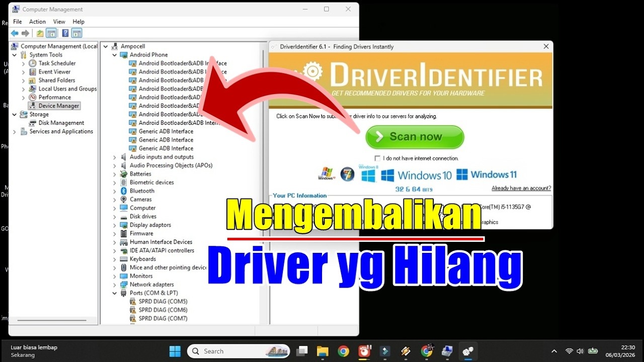The image size is (644, 362).
Task: Select the Keyboards device category
Action: [x=143, y=259]
